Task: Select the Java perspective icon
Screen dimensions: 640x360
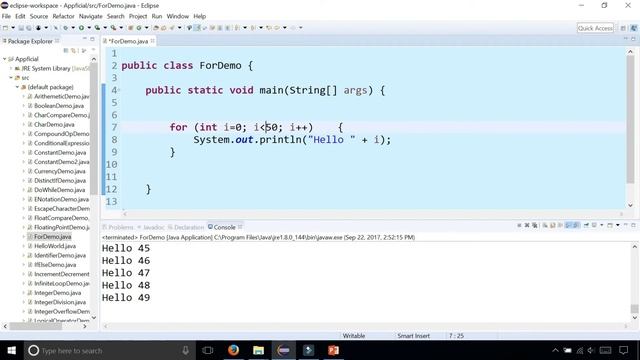Action: (633, 28)
